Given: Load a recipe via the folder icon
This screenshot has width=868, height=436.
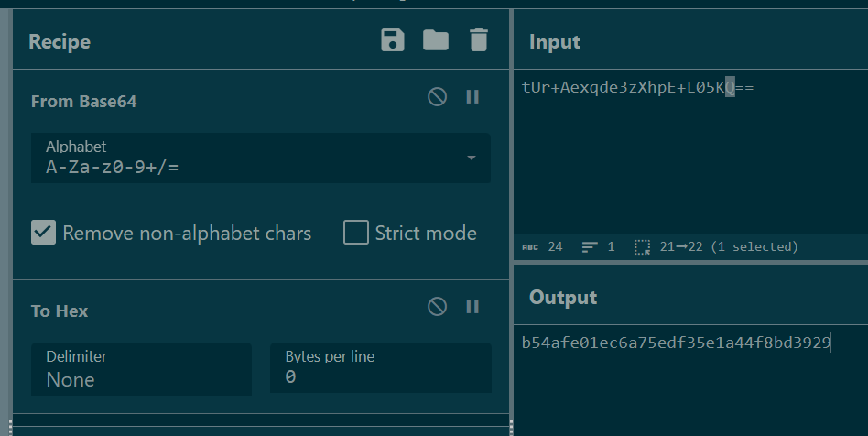Looking at the screenshot, I should point(436,40).
